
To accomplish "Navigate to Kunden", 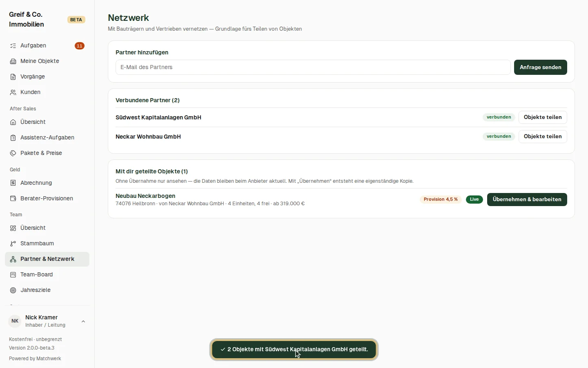I will click(47, 92).
